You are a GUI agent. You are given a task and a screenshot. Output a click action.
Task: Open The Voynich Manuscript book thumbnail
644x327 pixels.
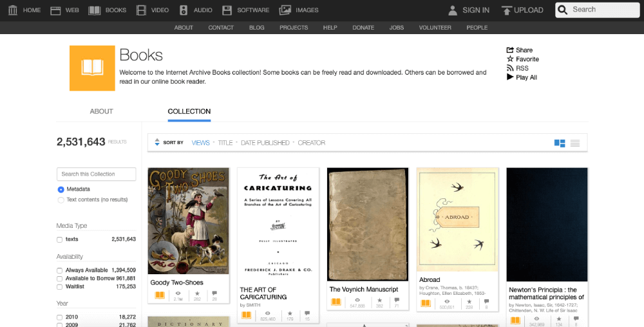pyautogui.click(x=367, y=224)
